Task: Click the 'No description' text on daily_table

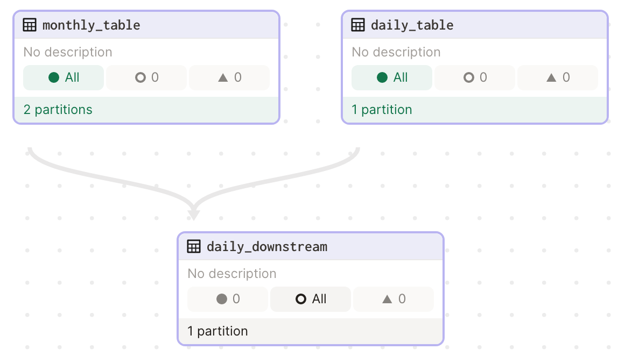Action: pos(396,52)
